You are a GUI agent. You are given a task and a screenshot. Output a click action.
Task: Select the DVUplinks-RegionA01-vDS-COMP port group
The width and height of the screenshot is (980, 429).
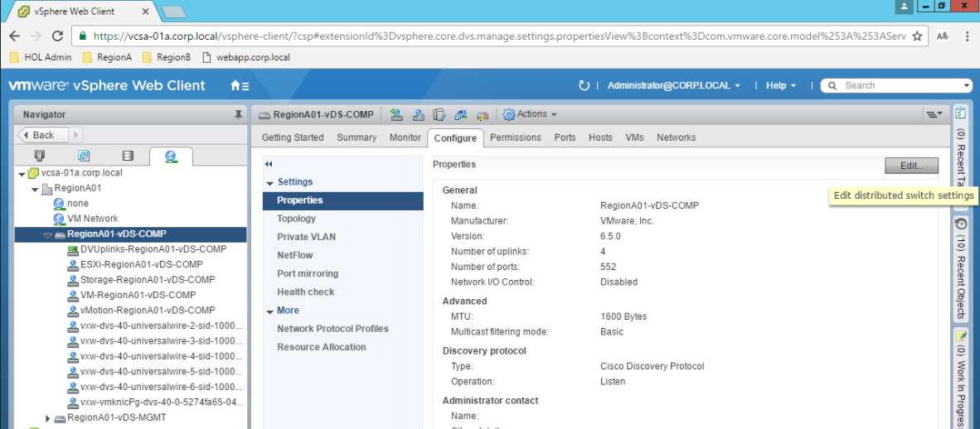coord(153,248)
